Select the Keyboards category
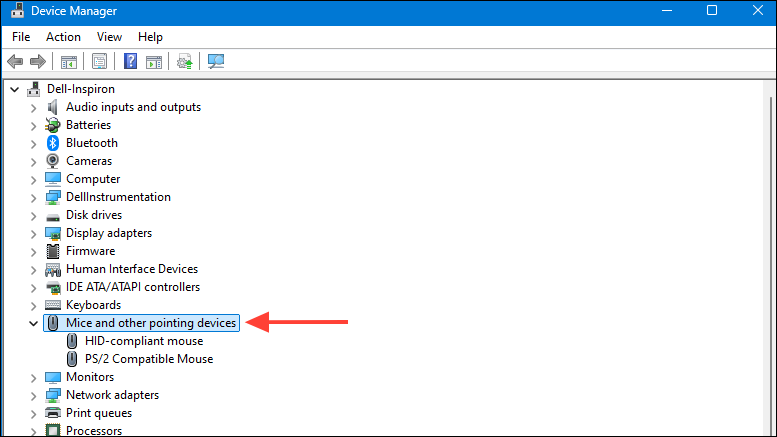Viewport: 777px width, 437px height. tap(93, 305)
